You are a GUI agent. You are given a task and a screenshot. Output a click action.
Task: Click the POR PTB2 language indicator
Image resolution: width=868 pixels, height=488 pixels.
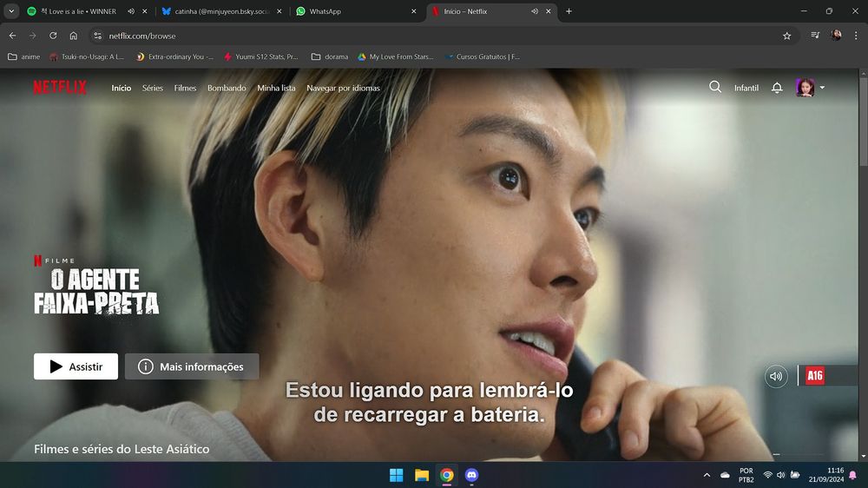[746, 475]
